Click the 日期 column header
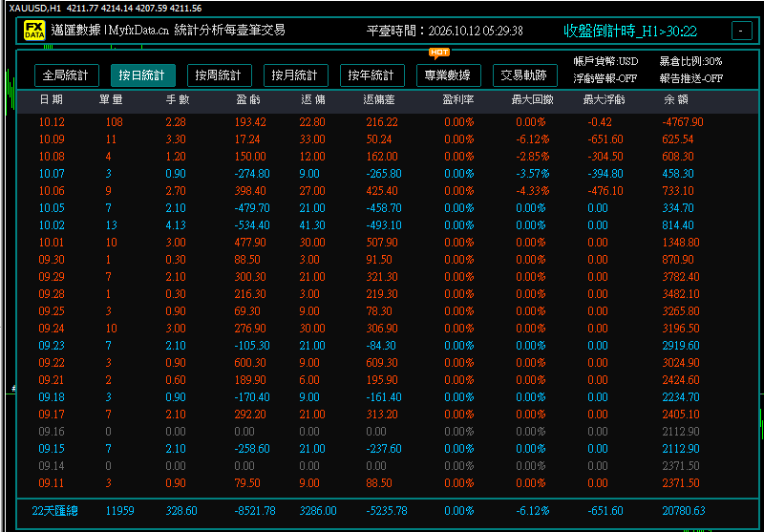Viewport: 764px width, 532px height. tap(52, 100)
